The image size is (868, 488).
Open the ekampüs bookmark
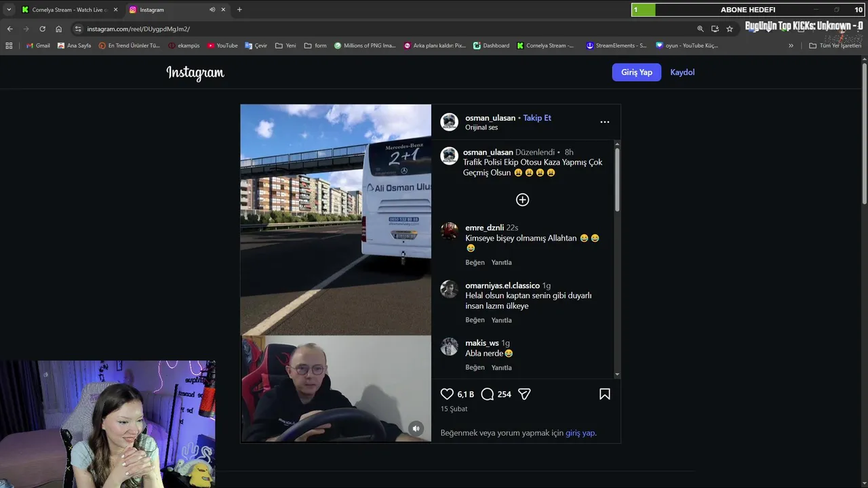tap(184, 45)
